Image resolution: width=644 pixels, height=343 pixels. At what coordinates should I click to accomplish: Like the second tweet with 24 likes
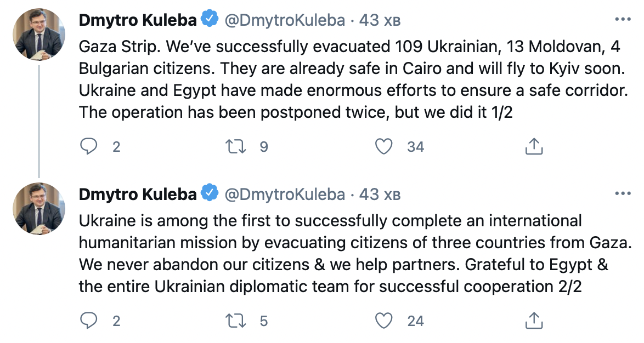tap(385, 321)
